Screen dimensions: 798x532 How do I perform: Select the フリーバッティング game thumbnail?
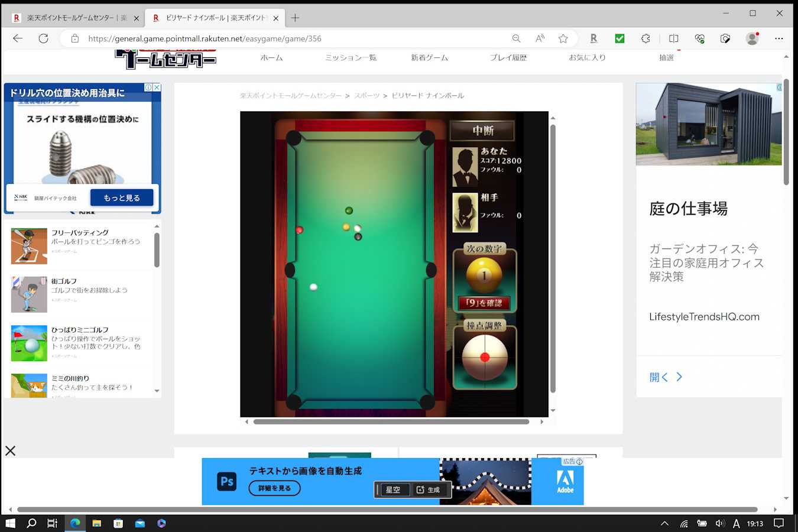(x=29, y=246)
